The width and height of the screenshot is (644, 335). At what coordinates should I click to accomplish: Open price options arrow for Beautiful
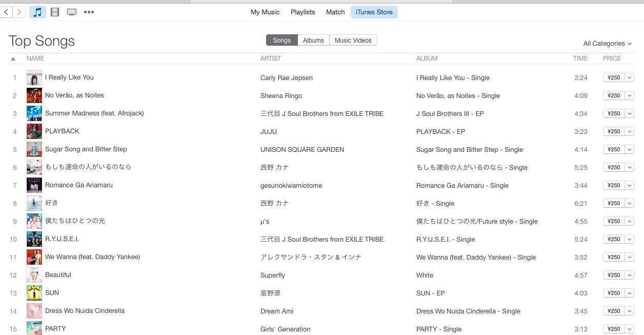pos(629,275)
